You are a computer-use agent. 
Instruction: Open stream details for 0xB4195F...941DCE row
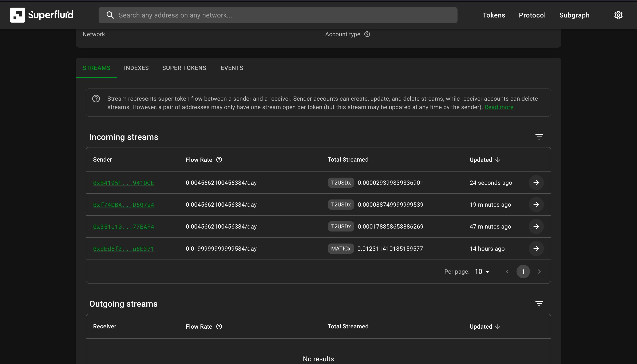coord(536,183)
